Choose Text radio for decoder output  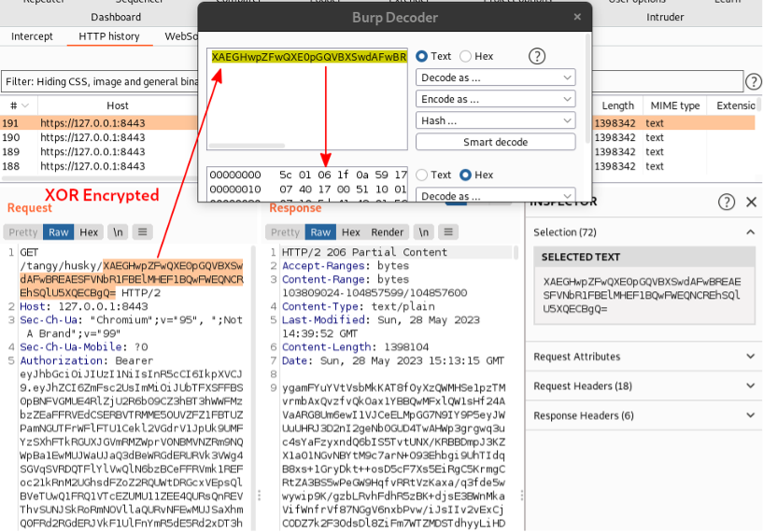pyautogui.click(x=423, y=175)
